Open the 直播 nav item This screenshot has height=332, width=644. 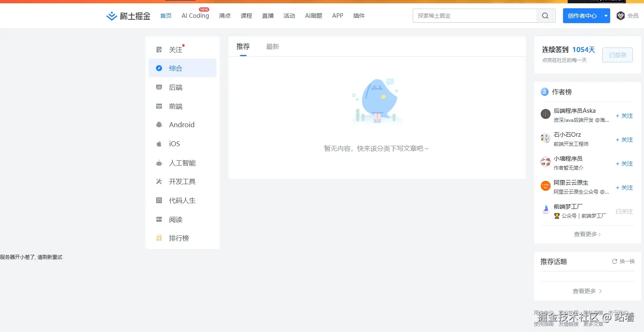[x=268, y=16]
